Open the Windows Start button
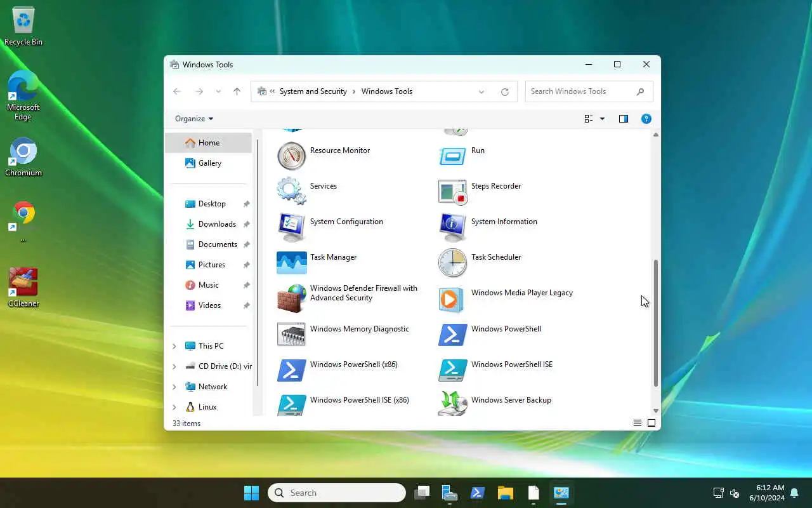The image size is (812, 508). click(252, 493)
